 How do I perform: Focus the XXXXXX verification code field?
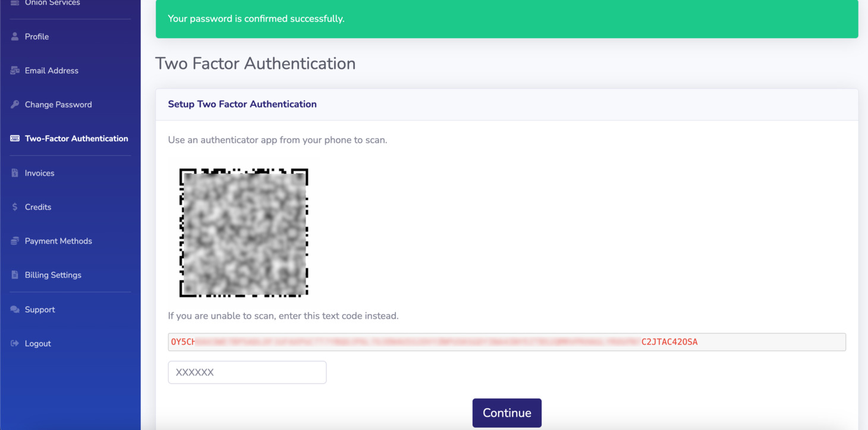pyautogui.click(x=247, y=372)
